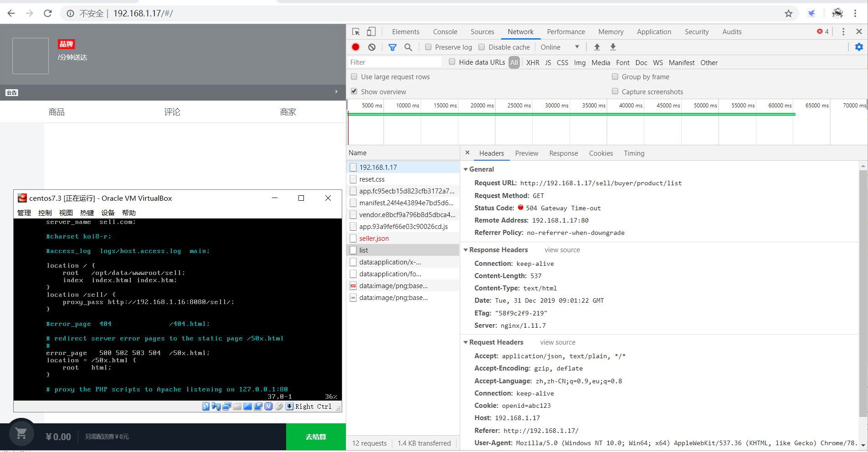Image resolution: width=868 pixels, height=452 pixels.
Task: Click the incognito profile avatar icon
Action: 837,13
